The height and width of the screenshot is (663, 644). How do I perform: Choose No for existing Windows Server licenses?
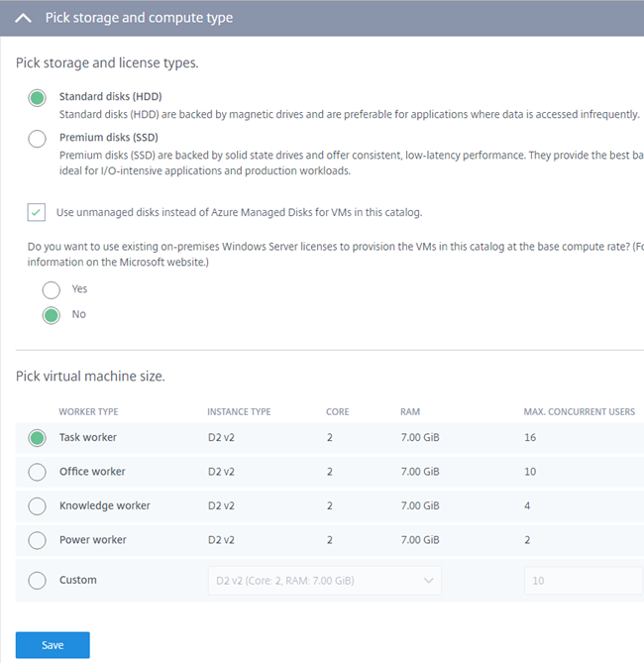[x=51, y=315]
